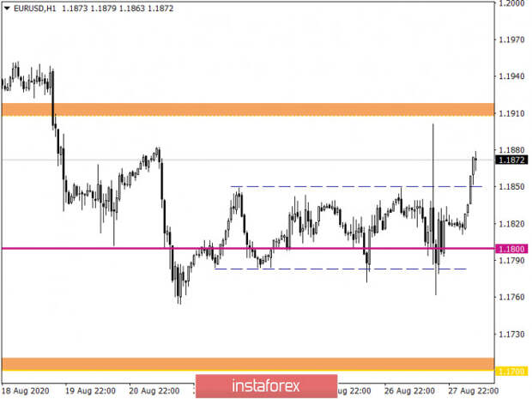Image resolution: width=532 pixels, height=399 pixels.
Task: Click the 19 Aug 22:00 time label
Action: tap(90, 391)
